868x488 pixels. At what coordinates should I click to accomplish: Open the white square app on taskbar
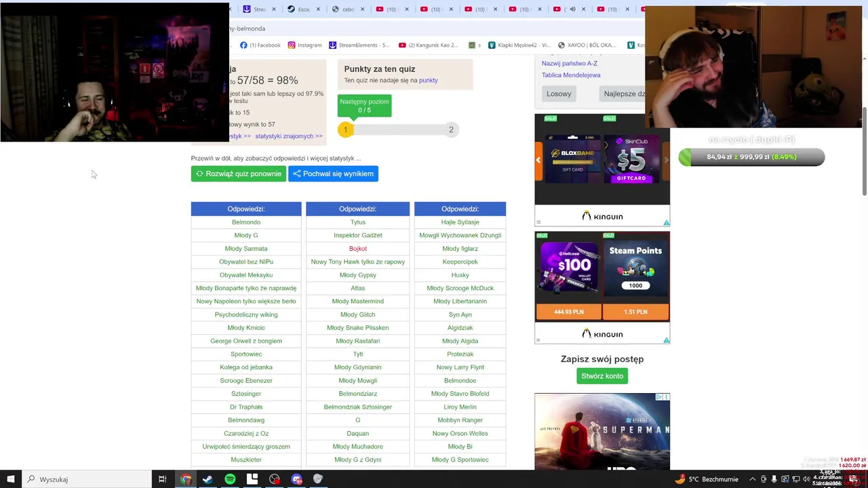(252, 479)
